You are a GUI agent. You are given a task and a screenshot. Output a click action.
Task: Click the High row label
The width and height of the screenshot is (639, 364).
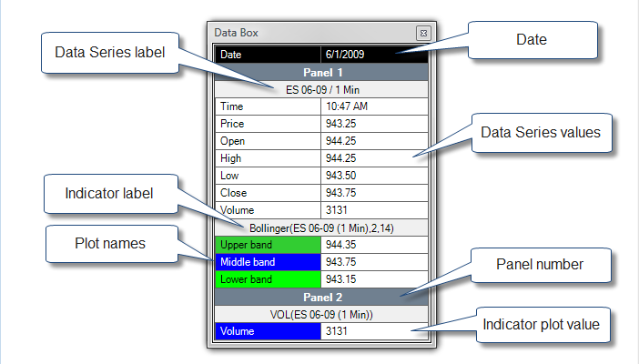[269, 158]
